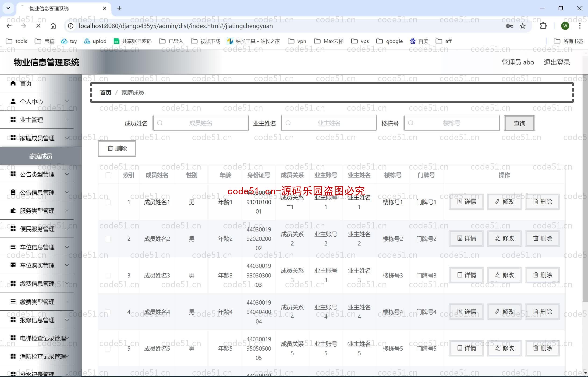This screenshot has width=588, height=377.
Task: Open 详情 for 成员姓名5
Action: click(466, 348)
